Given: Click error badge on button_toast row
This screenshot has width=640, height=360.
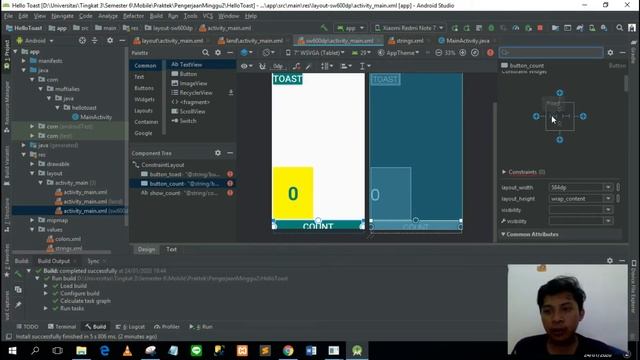Looking at the screenshot, I should pyautogui.click(x=230, y=174).
